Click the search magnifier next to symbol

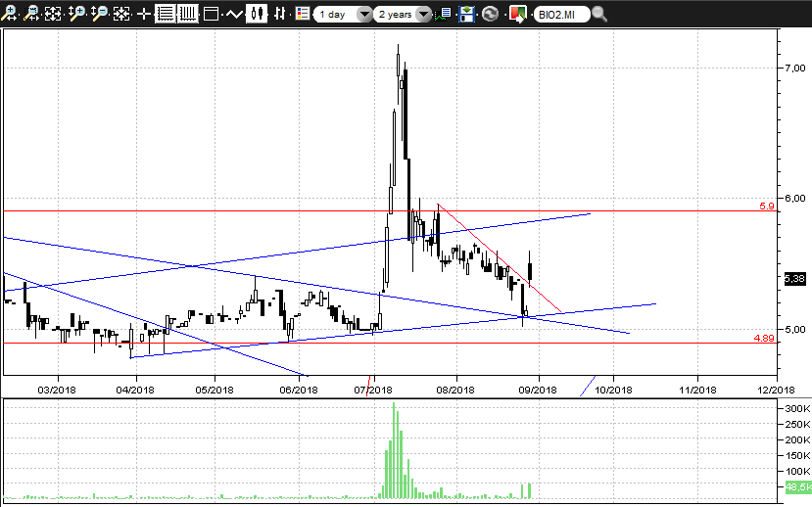pos(599,14)
